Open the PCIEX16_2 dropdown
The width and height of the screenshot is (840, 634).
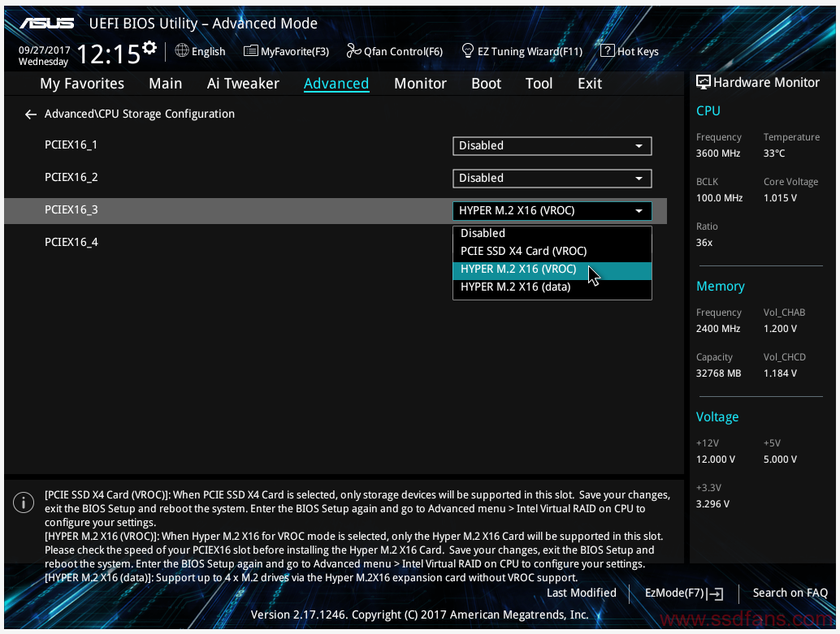(552, 179)
